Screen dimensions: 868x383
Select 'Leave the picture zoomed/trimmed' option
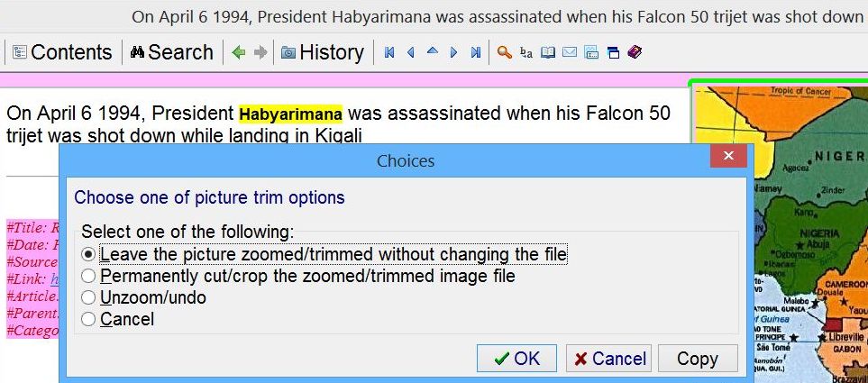pyautogui.click(x=88, y=254)
